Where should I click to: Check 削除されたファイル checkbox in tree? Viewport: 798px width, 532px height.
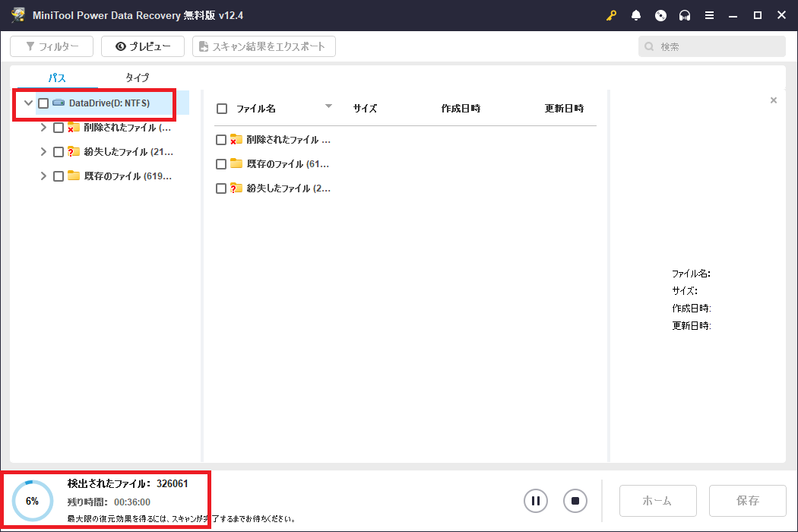[59, 128]
